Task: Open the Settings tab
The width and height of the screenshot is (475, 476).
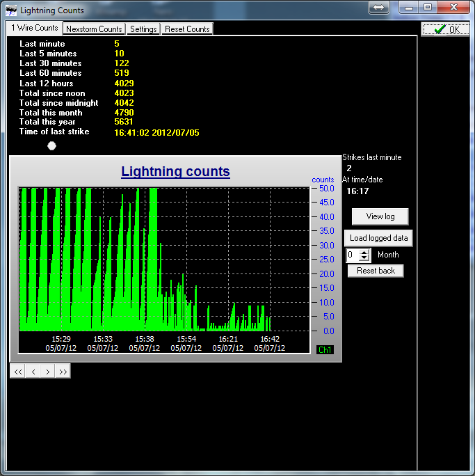Action: (143, 29)
